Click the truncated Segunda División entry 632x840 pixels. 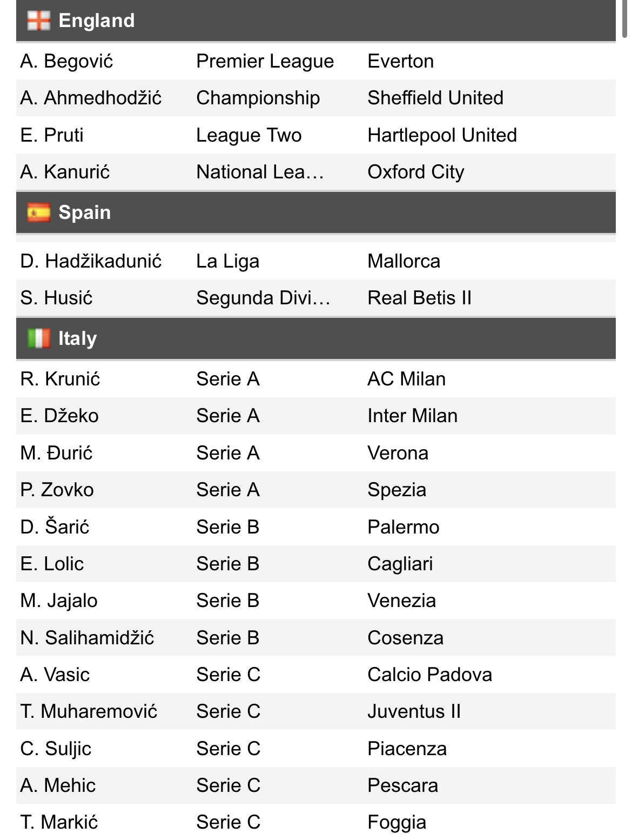click(x=263, y=298)
